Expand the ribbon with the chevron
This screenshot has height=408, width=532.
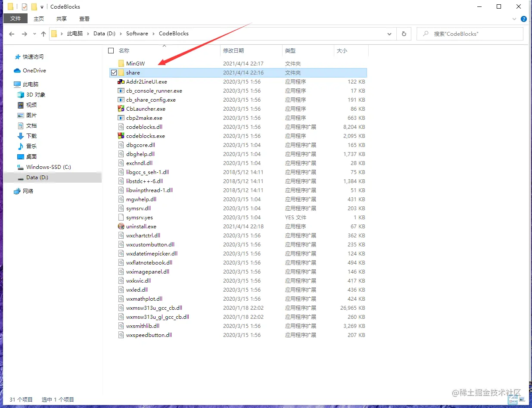point(514,19)
